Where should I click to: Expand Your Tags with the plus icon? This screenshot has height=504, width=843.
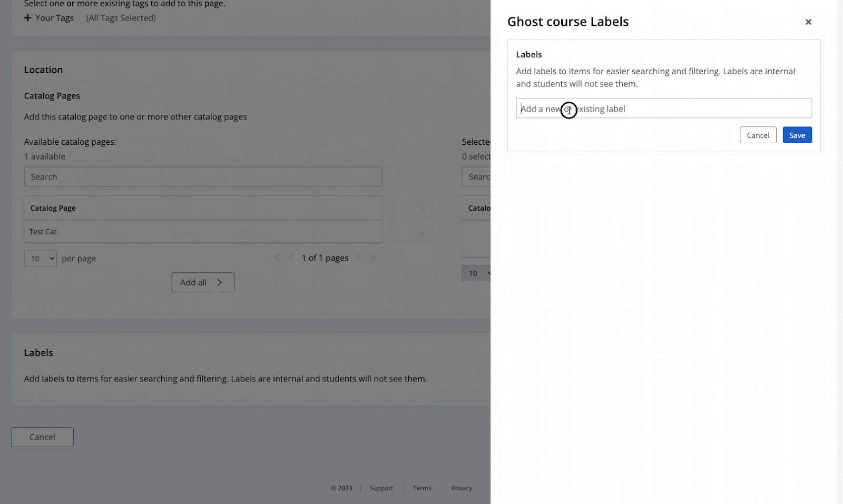[28, 18]
